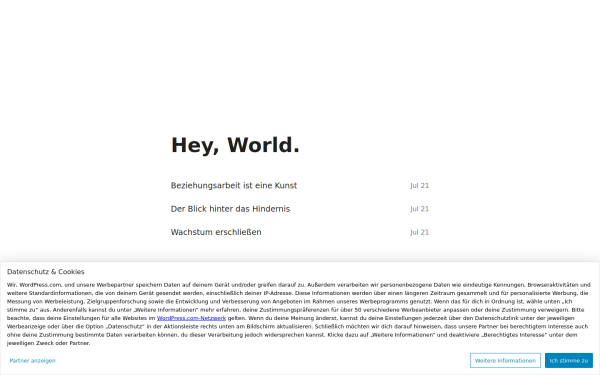Open post "Beziehungsarbeit ist eine Kunst"
This screenshot has width=600, height=375.
click(233, 186)
